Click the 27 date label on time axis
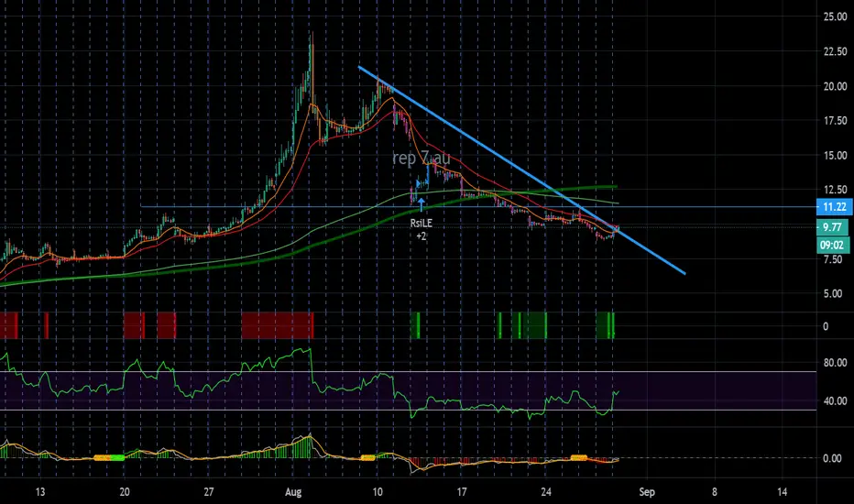 (x=209, y=492)
